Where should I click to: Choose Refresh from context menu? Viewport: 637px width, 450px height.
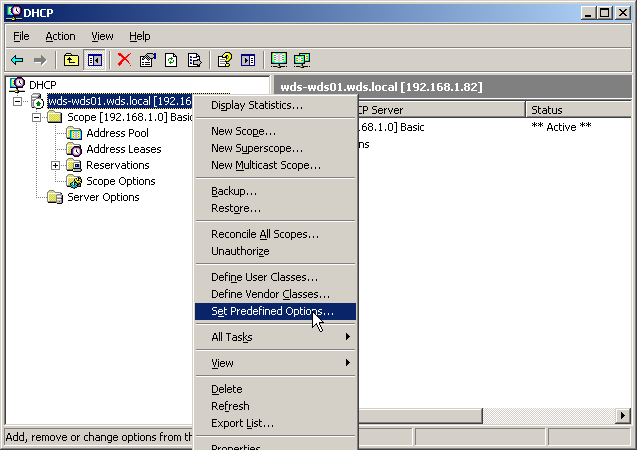point(276,407)
